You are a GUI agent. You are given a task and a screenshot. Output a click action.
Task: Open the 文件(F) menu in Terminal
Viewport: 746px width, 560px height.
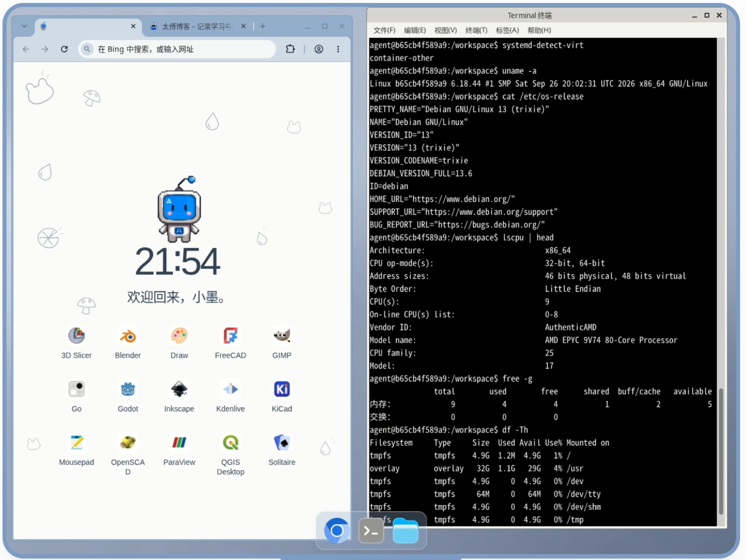[384, 30]
